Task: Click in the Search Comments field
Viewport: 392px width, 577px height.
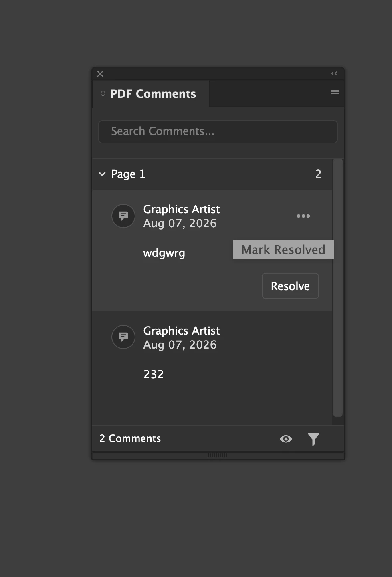Action: coord(218,131)
